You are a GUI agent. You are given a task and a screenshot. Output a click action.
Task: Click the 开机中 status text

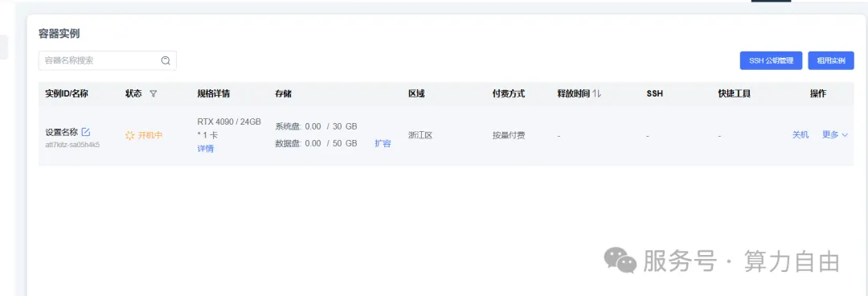[150, 135]
